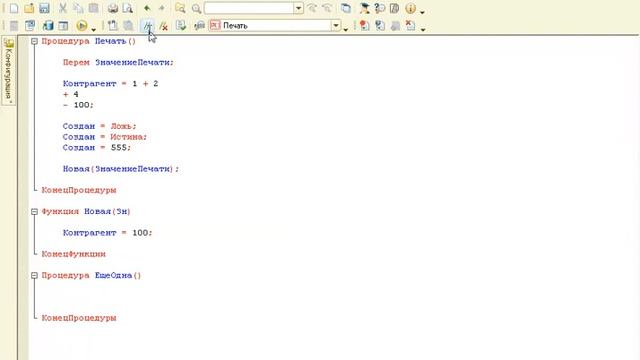Click the line 'Перем ЗначениеПечати;'

click(x=118, y=62)
